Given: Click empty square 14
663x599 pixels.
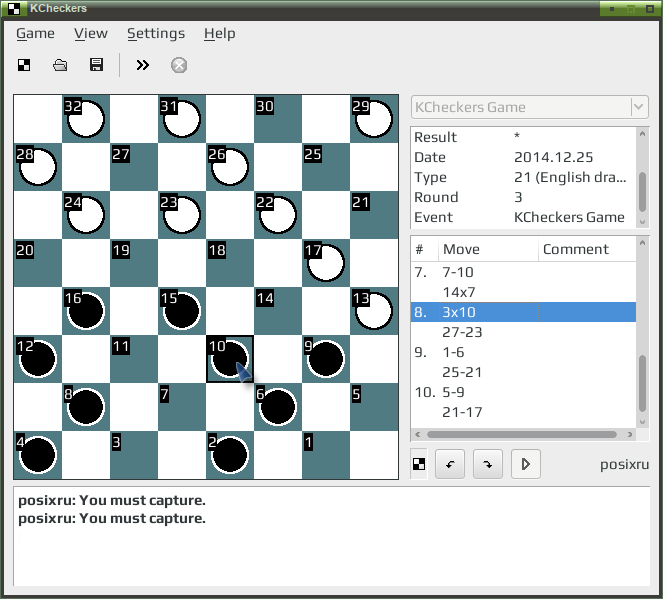Looking at the screenshot, I should pos(278,311).
